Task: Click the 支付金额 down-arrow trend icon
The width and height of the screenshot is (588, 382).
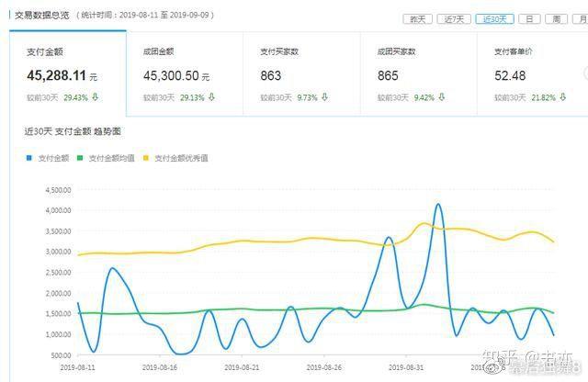Action: 96,96
